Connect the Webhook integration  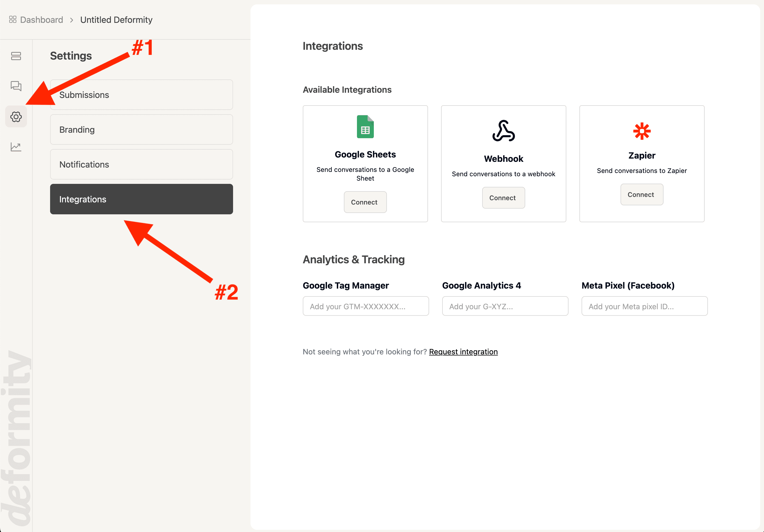pos(503,197)
